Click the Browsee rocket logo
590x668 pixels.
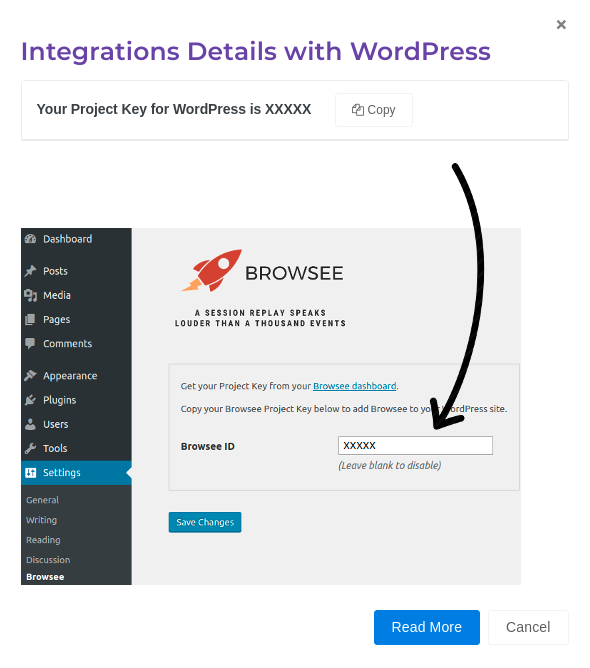pyautogui.click(x=212, y=271)
